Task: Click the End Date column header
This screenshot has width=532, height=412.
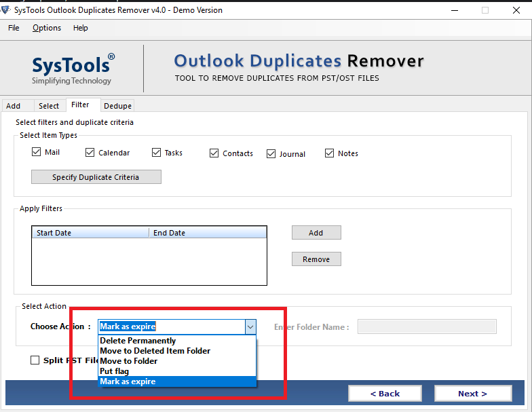Action: point(208,233)
